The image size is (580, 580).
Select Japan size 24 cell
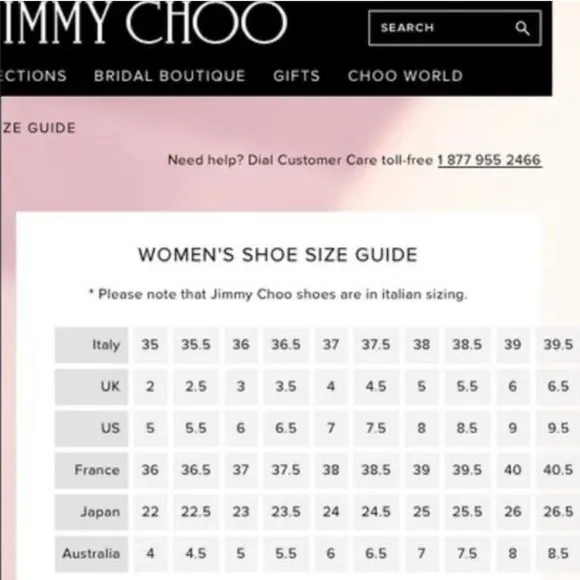pos(331,512)
